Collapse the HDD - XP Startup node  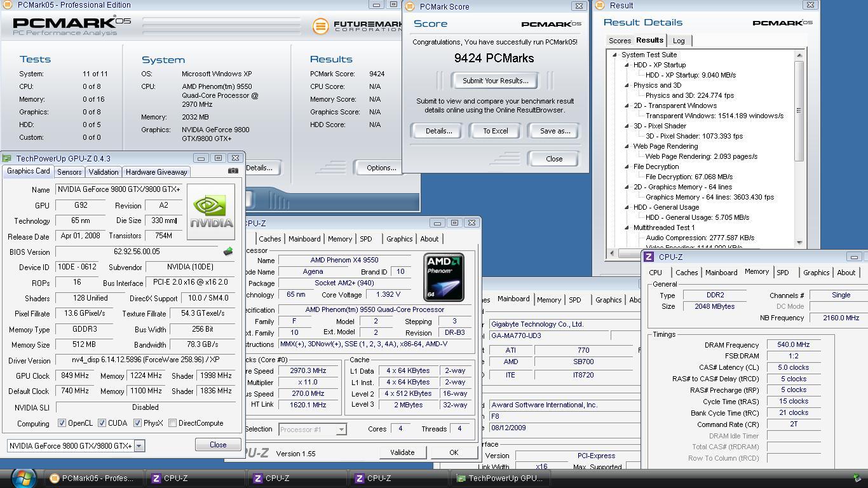[627, 65]
